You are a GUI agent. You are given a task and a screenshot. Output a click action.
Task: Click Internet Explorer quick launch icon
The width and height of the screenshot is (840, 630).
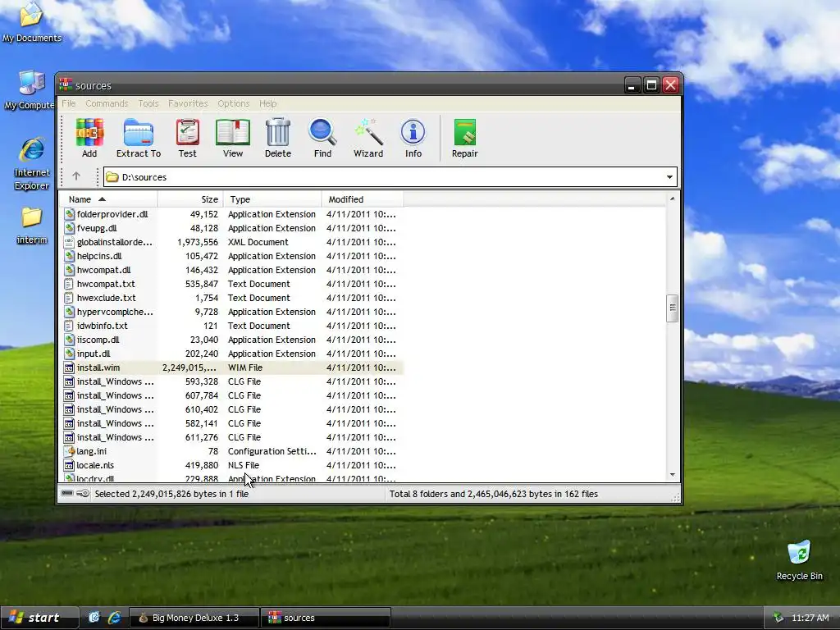pos(114,618)
